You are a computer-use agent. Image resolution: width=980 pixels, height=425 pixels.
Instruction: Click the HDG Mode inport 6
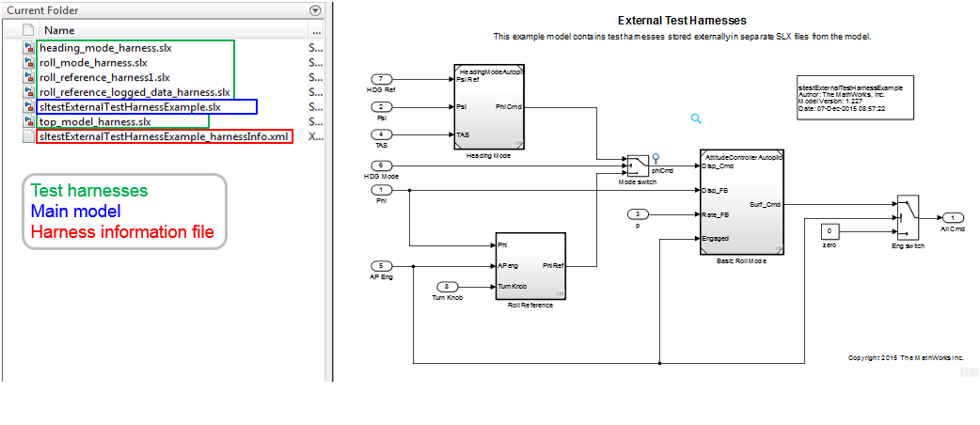(381, 165)
